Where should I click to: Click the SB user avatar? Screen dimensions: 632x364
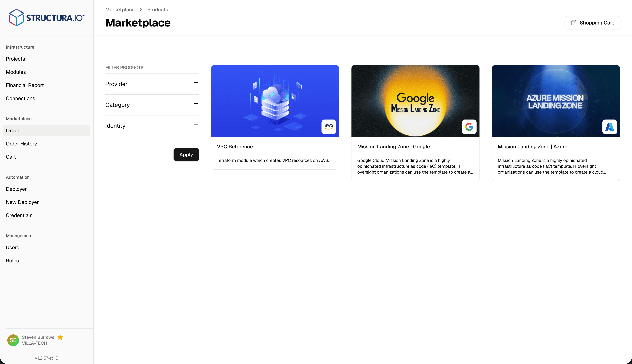pos(13,340)
